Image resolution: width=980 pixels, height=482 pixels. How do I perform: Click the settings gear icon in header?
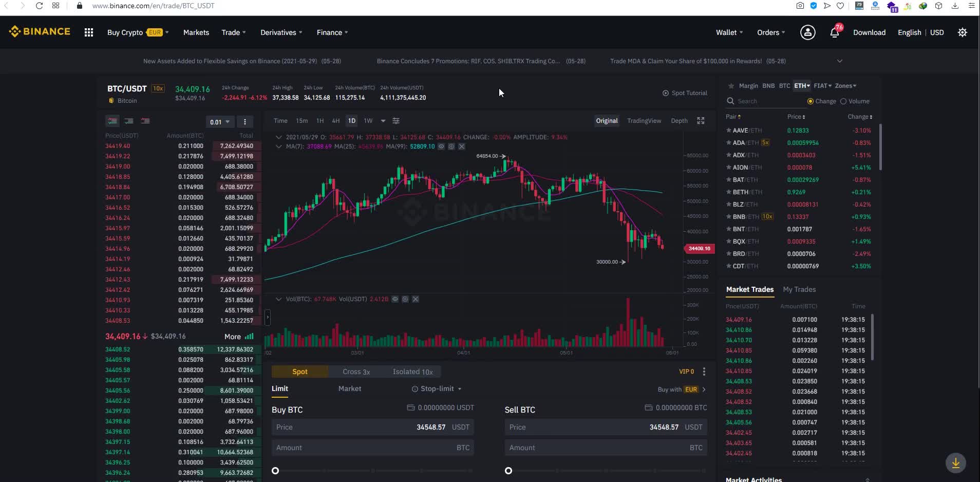point(962,32)
